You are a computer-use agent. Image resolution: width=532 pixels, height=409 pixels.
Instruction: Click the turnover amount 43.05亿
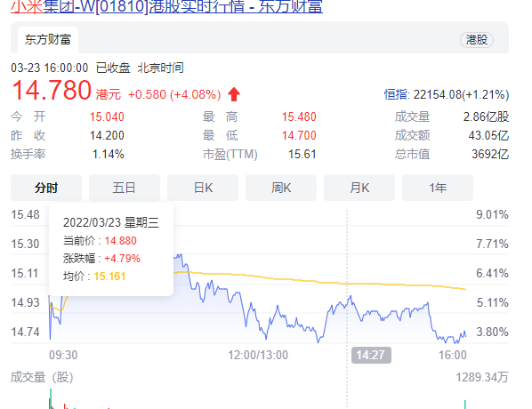488,136
